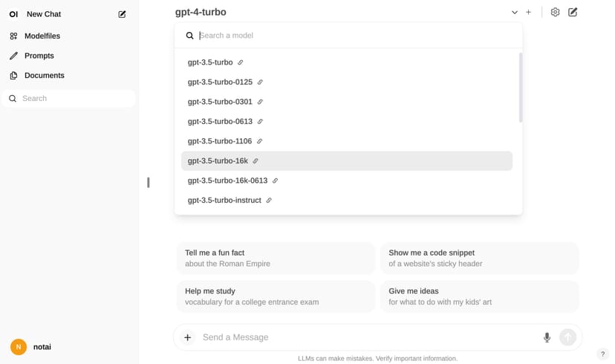Pick gpt-3.5-turbo-1106 in the dropdown
This screenshot has height=364, width=615.
220,141
